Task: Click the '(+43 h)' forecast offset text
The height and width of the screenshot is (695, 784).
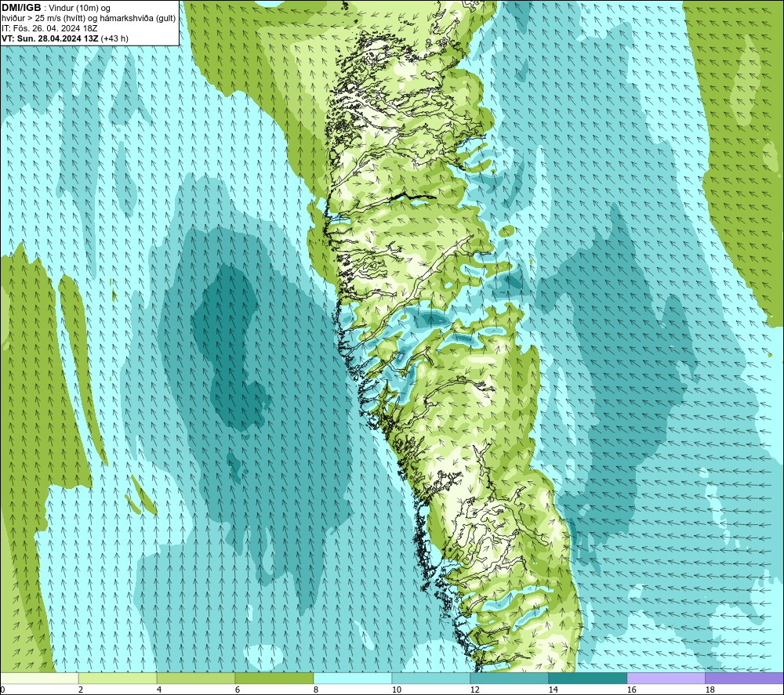Action: click(114, 38)
